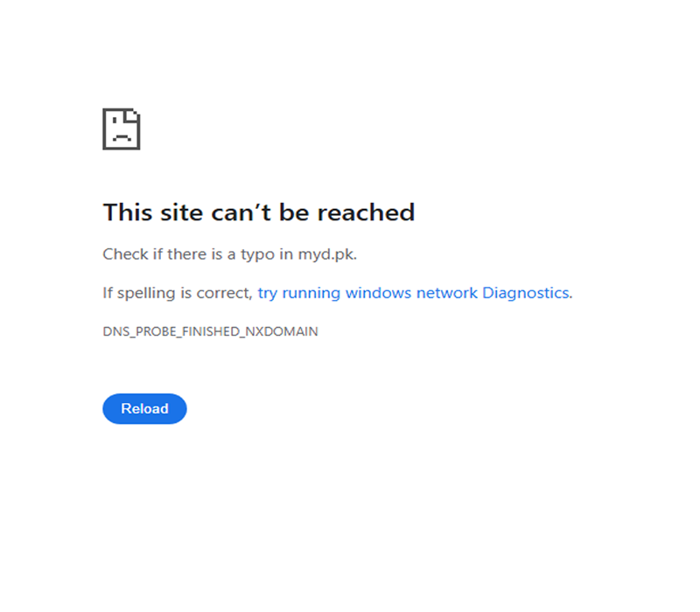Click the word FINISHED in the error code
This screenshot has height=612, width=700.
coord(211,332)
